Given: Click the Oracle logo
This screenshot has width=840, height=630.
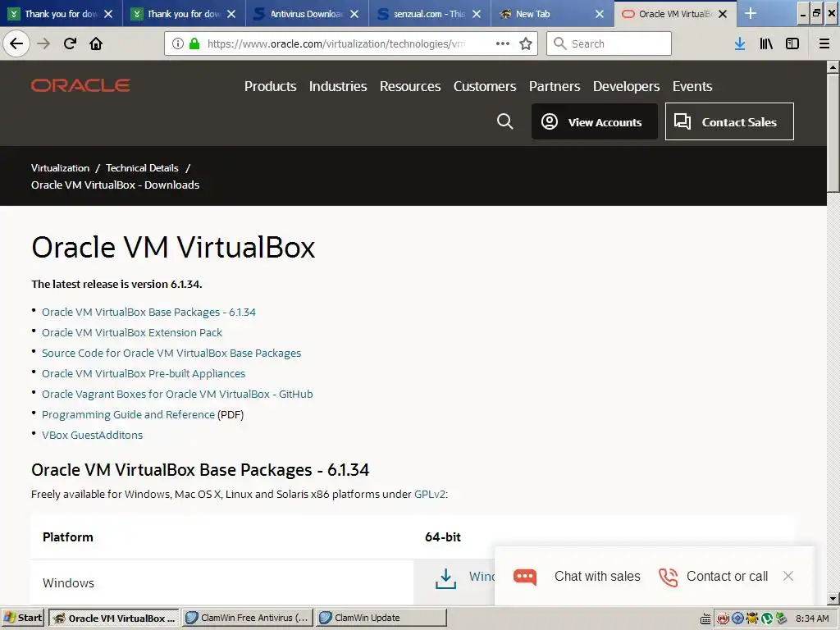Looking at the screenshot, I should point(80,85).
